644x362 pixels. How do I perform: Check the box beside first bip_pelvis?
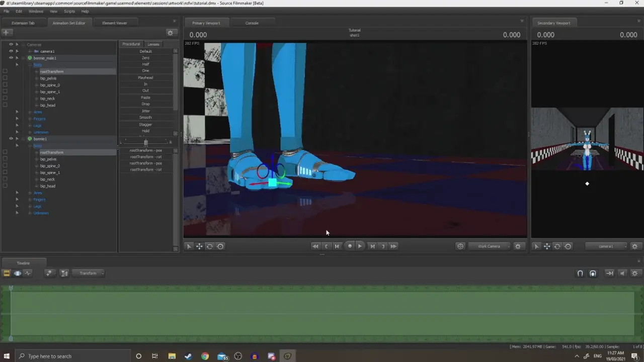pos(5,78)
